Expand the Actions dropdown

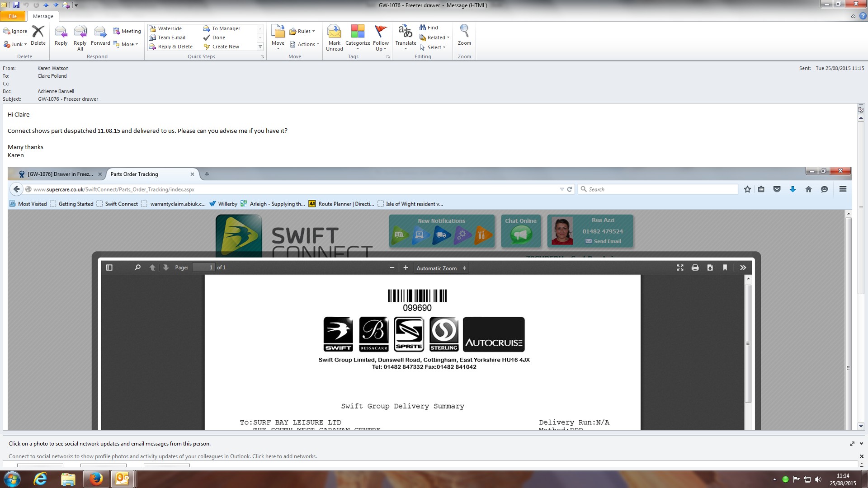[305, 44]
